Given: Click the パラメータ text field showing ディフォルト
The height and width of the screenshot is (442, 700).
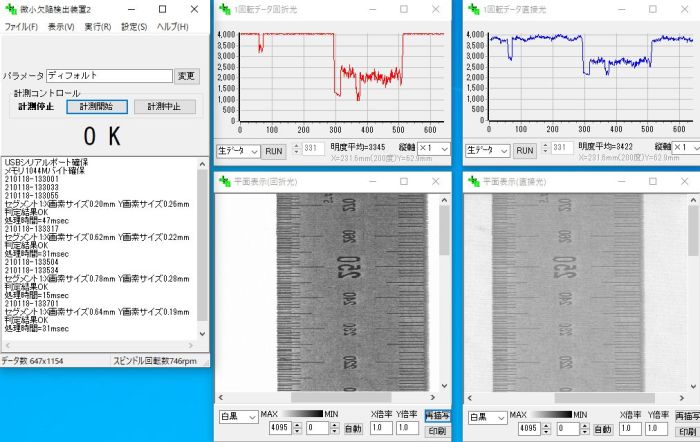Looking at the screenshot, I should coord(108,75).
